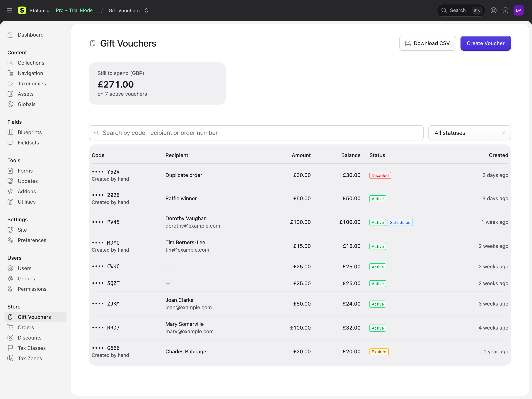Click the Forms clipboard icon
The image size is (532, 399).
pyautogui.click(x=10, y=171)
